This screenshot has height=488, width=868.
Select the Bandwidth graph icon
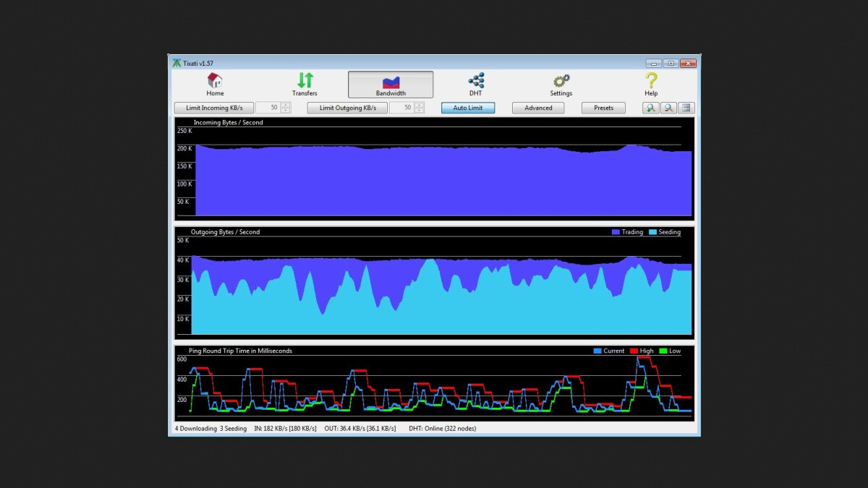pos(391,84)
